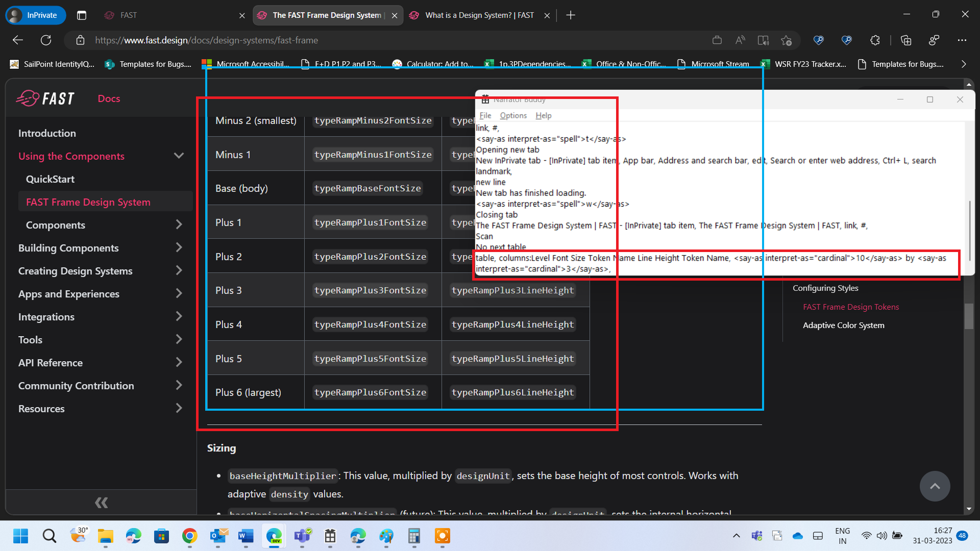Open the Extensions puzzle icon in Edge toolbar
This screenshot has width=980, height=551.
pyautogui.click(x=875, y=40)
